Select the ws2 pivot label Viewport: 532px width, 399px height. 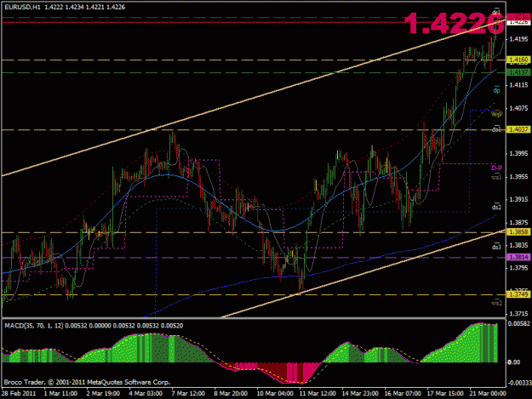coord(496,303)
